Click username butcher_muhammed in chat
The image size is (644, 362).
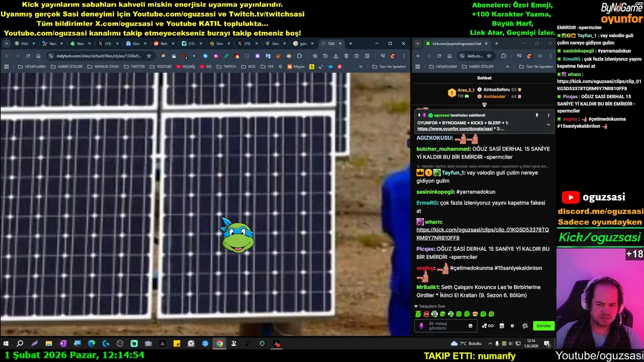tap(443, 149)
